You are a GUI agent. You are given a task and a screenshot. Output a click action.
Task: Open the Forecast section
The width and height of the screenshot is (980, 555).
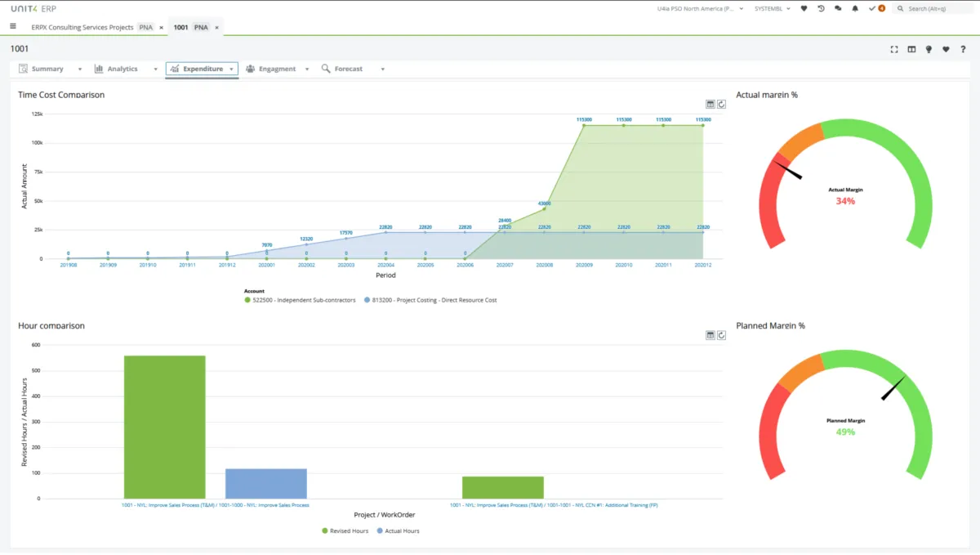[348, 69]
